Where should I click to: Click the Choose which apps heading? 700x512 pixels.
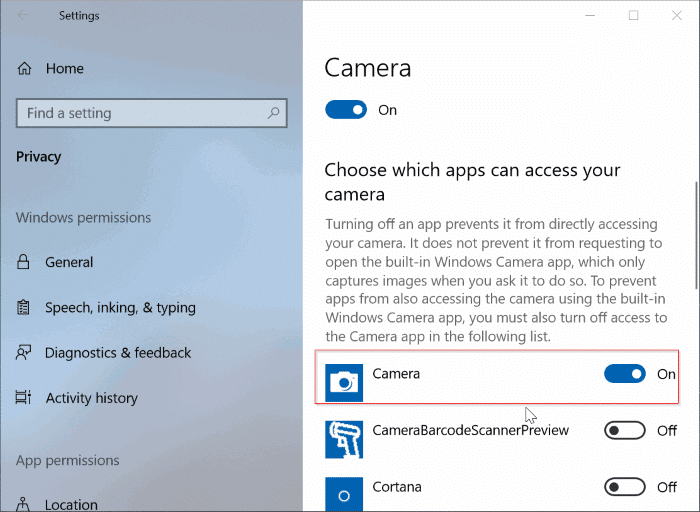(472, 182)
